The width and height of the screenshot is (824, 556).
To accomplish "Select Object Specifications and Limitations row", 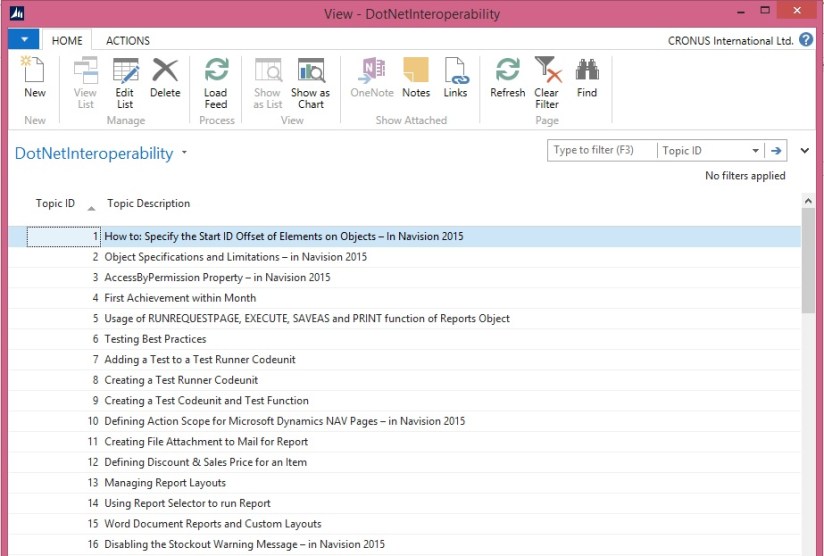I will pos(405,257).
